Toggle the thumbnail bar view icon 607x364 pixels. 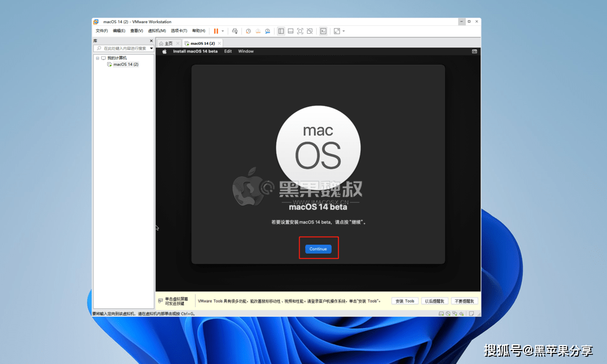[x=291, y=31]
